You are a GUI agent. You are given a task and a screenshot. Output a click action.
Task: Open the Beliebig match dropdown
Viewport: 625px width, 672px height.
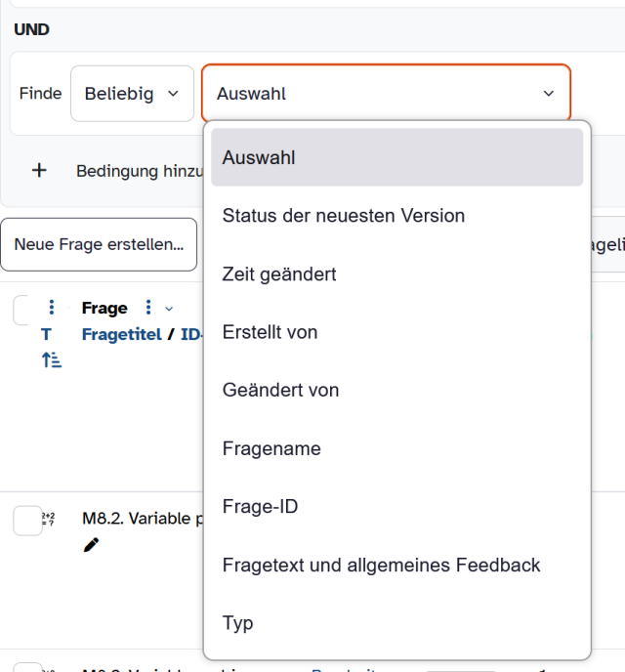click(132, 94)
